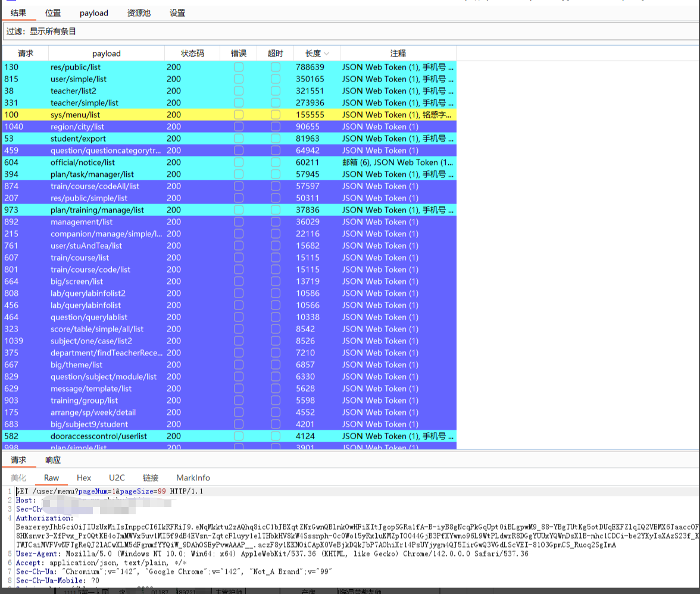Select the question/querylablist row
The image size is (700, 594).
[230, 317]
